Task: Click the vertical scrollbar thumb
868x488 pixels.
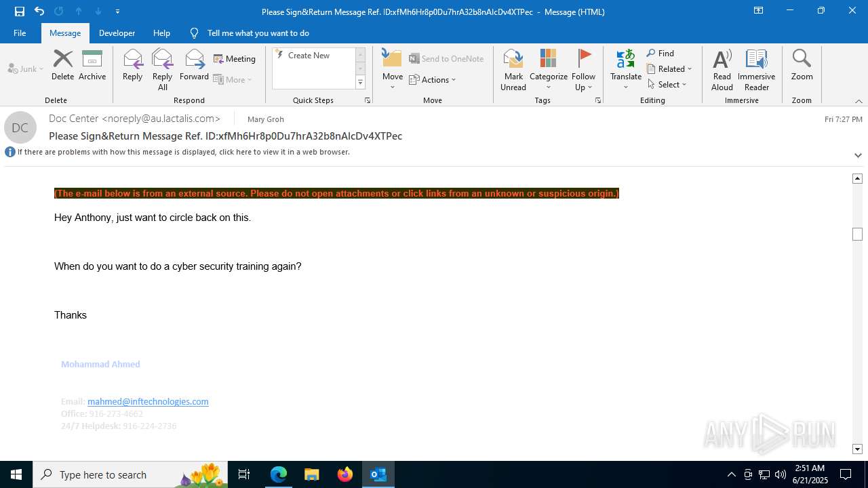Action: click(857, 235)
